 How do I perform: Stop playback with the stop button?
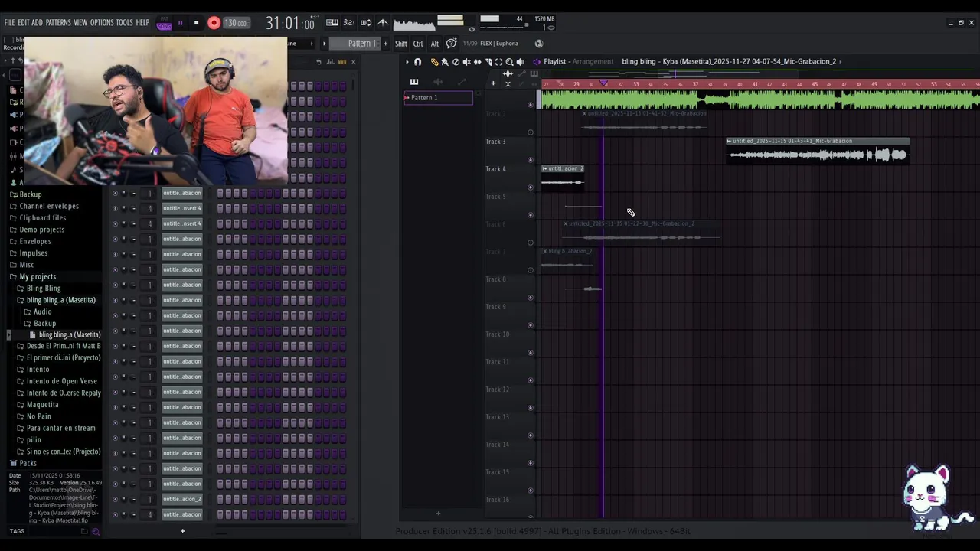[196, 23]
